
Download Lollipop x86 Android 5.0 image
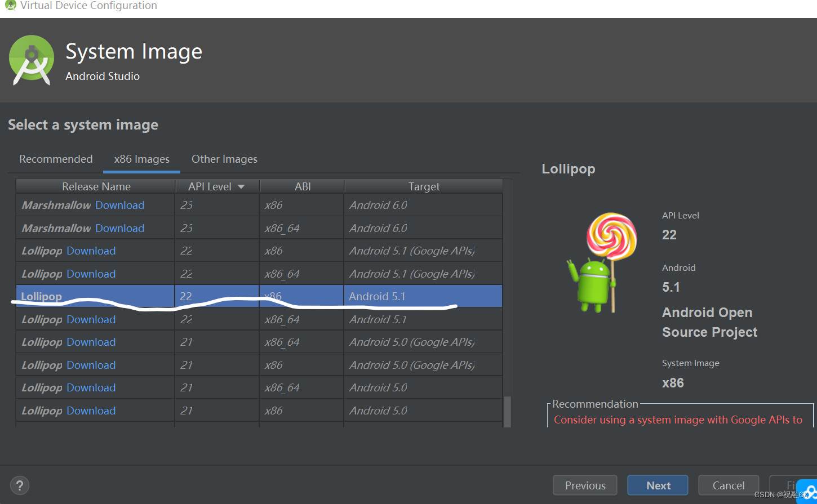91,411
